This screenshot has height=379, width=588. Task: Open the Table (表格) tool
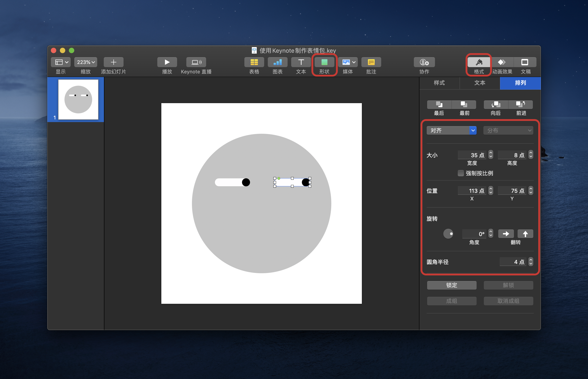point(254,62)
